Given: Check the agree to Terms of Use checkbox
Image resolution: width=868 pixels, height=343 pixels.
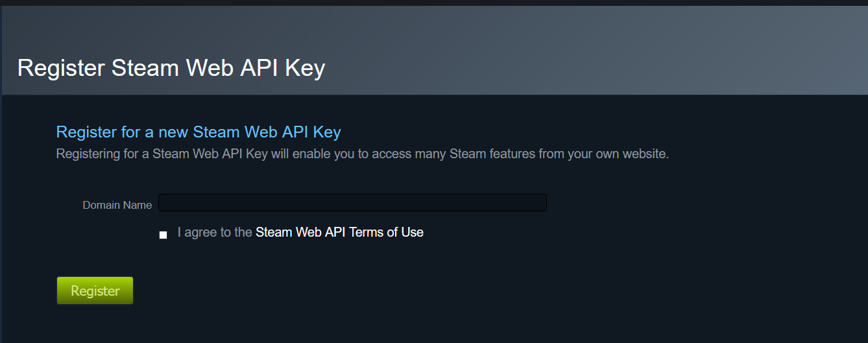Looking at the screenshot, I should [x=163, y=235].
